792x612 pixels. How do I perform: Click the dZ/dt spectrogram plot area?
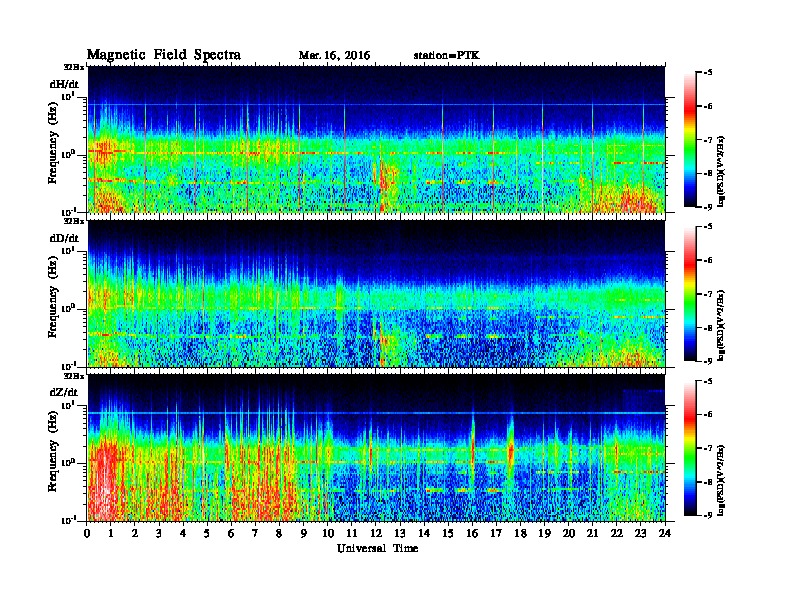[376, 448]
